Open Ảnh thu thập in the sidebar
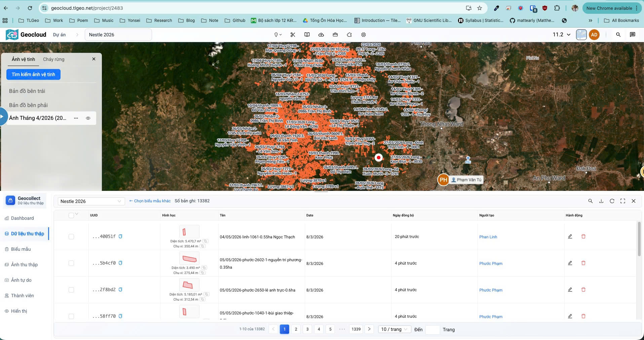This screenshot has height=340, width=644. (24, 265)
